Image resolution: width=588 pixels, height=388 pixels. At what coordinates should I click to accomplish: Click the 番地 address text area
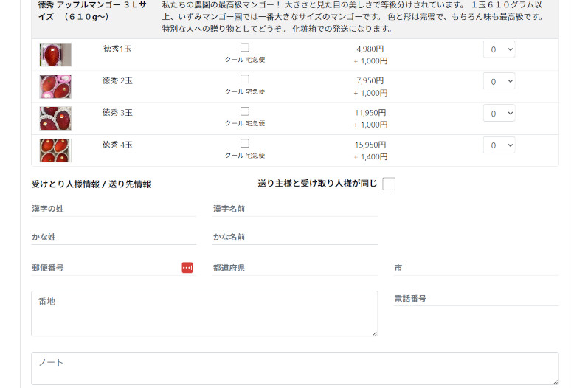204,313
